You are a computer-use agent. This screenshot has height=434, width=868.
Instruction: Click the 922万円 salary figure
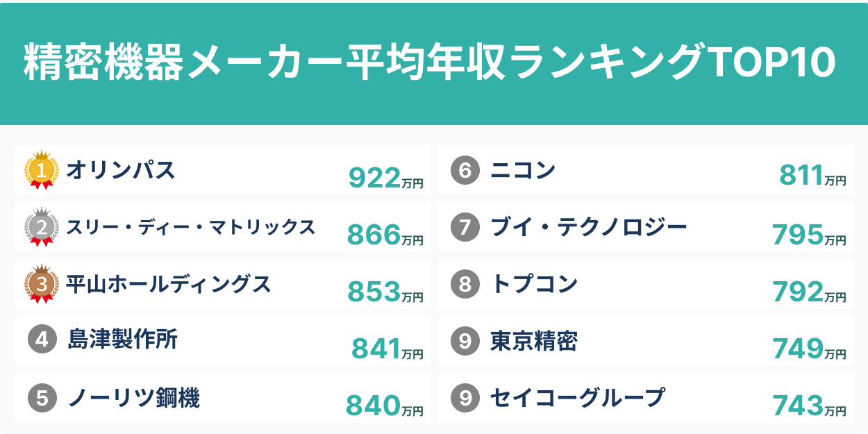(x=385, y=179)
